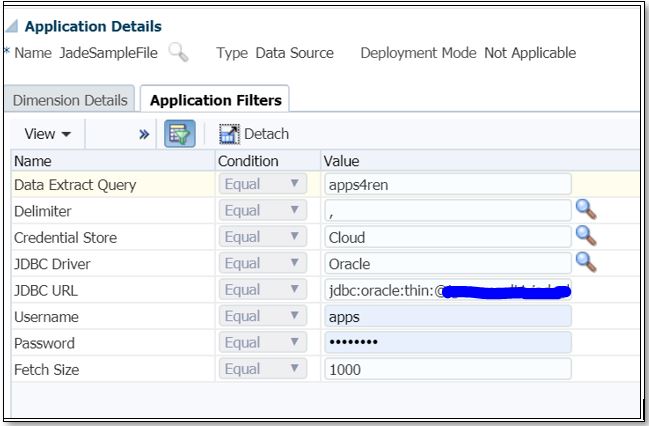The image size is (649, 426).
Task: Click the Name column header
Action: (33, 161)
